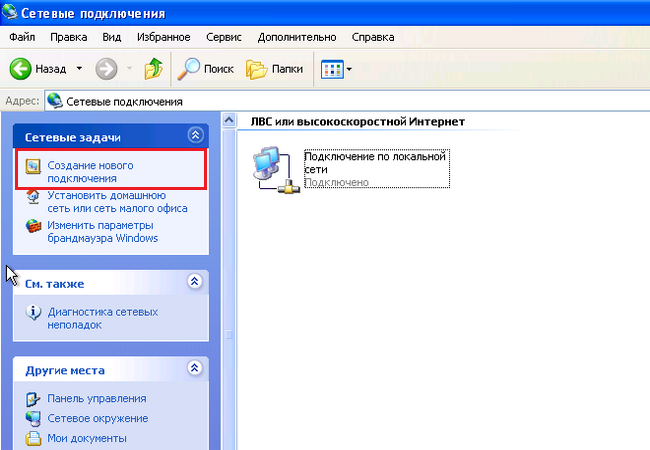Screen dimensions: 650x450
Task: Open the Файл menu
Action: pyautogui.click(x=22, y=37)
